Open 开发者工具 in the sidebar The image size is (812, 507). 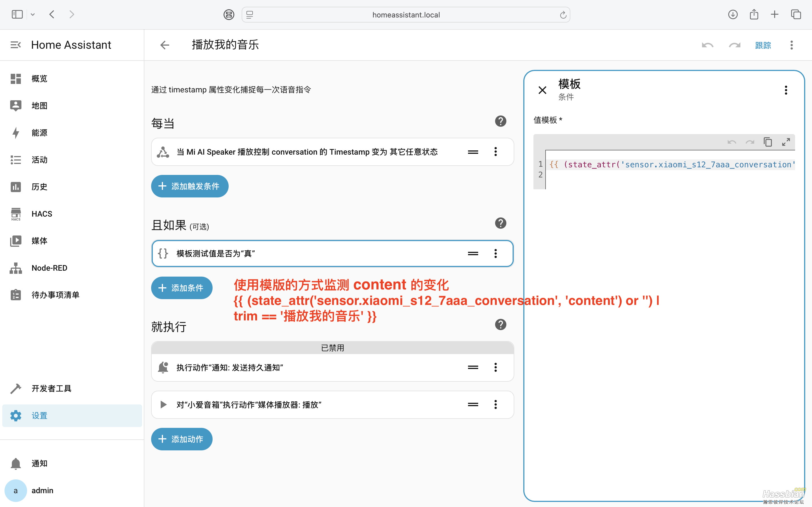[51, 388]
